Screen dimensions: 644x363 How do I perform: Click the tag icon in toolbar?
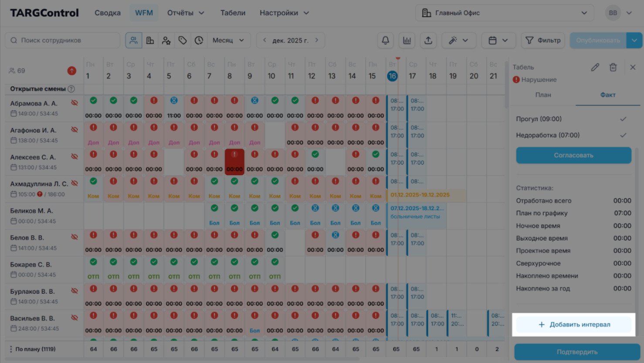click(x=183, y=41)
